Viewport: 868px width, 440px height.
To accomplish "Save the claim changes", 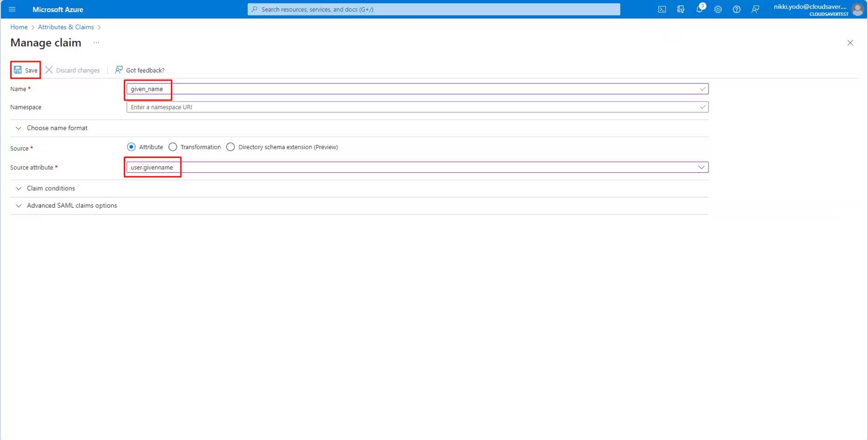I will point(26,70).
